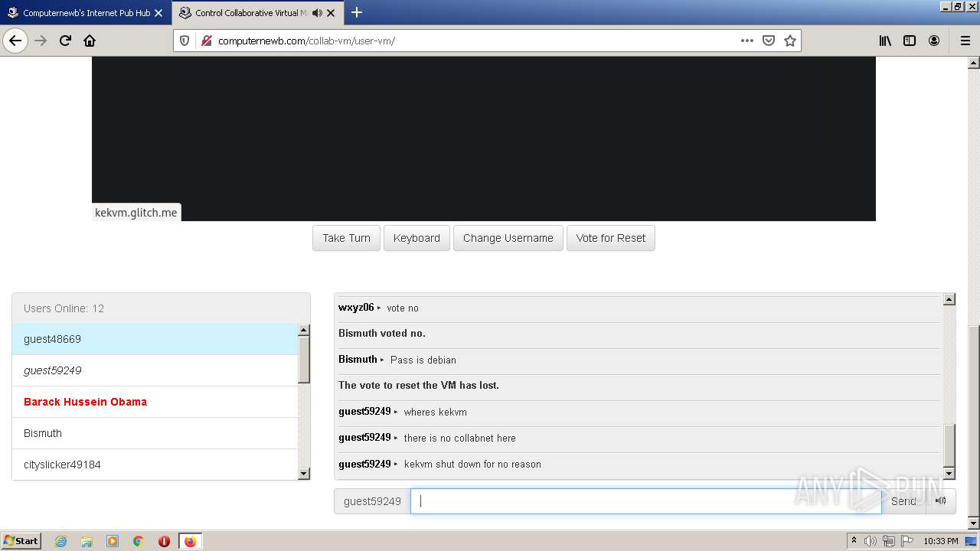This screenshot has height=551, width=980.
Task: Open Windows Explorer folder in taskbar
Action: pos(87,541)
